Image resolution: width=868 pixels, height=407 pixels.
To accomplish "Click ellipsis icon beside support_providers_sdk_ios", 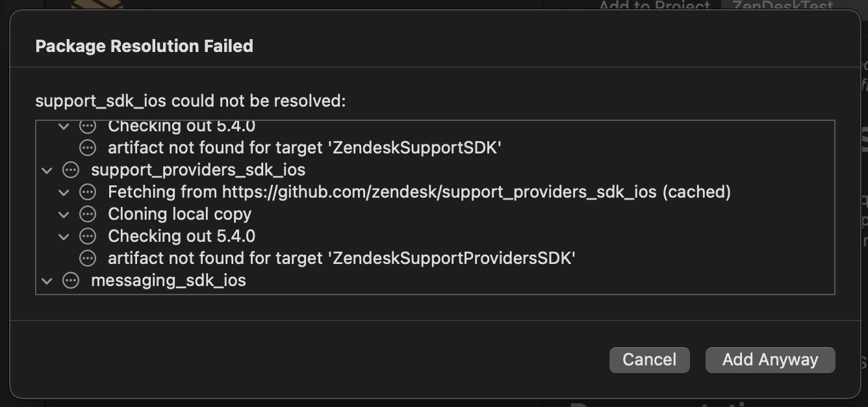I will 70,170.
